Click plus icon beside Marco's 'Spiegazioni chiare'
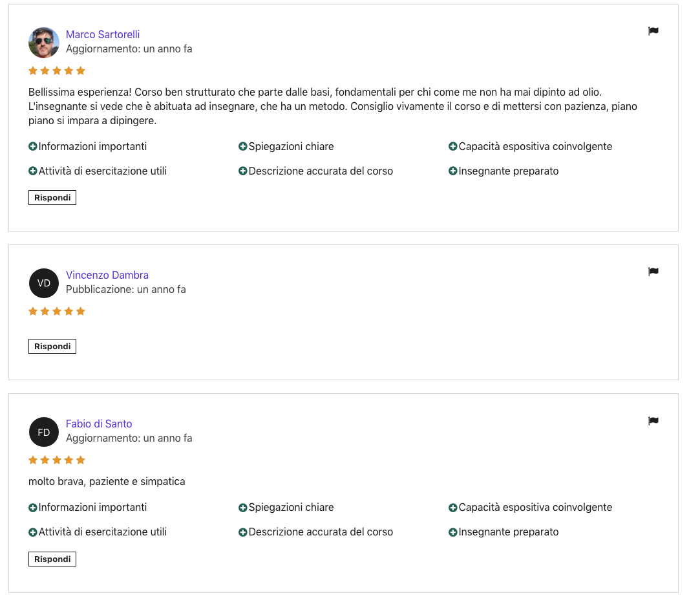 click(x=243, y=147)
